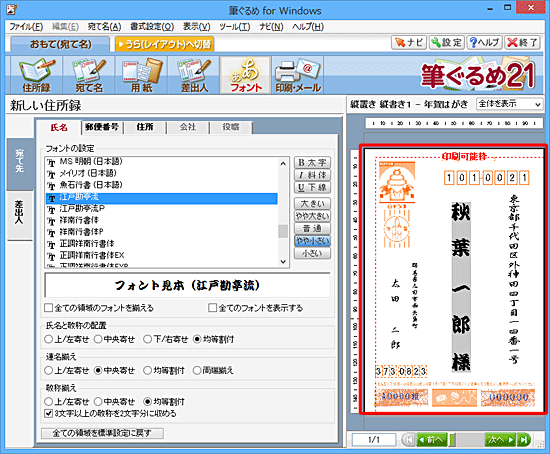Open the 差出人 sender toolbar icon

[x=194, y=75]
